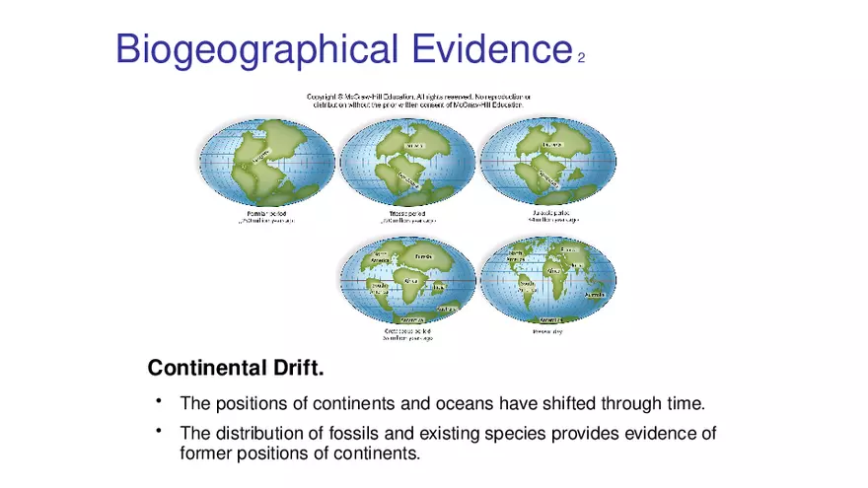
Task: Click the Triassic period globe map
Action: point(407,162)
